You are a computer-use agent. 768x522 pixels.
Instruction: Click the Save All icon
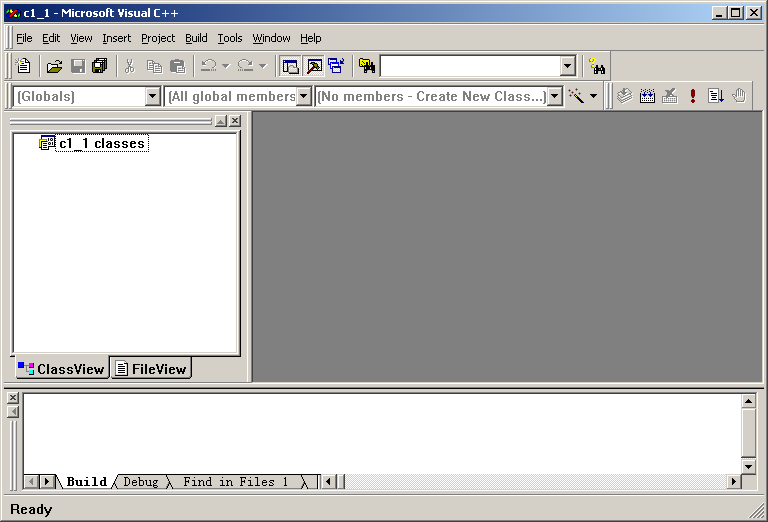pyautogui.click(x=100, y=66)
